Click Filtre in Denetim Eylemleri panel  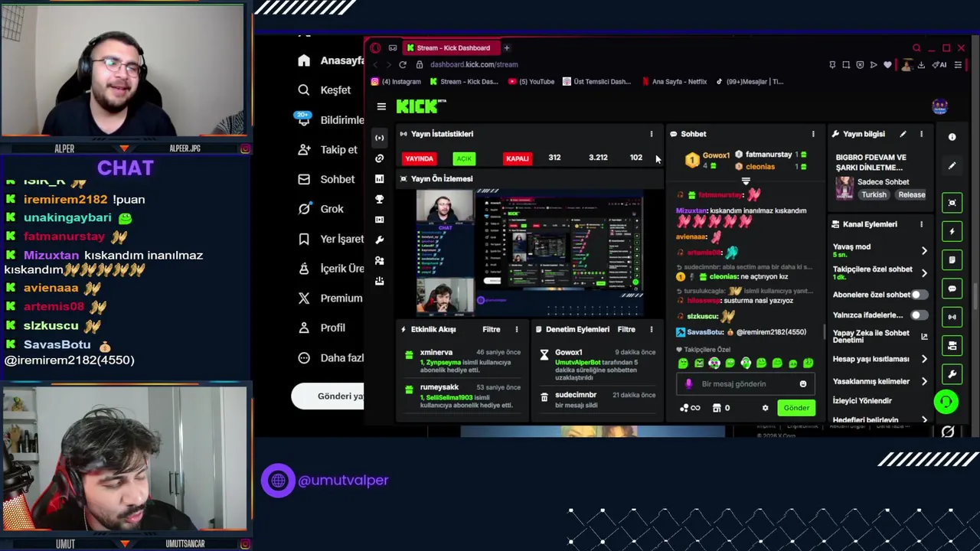tap(626, 330)
